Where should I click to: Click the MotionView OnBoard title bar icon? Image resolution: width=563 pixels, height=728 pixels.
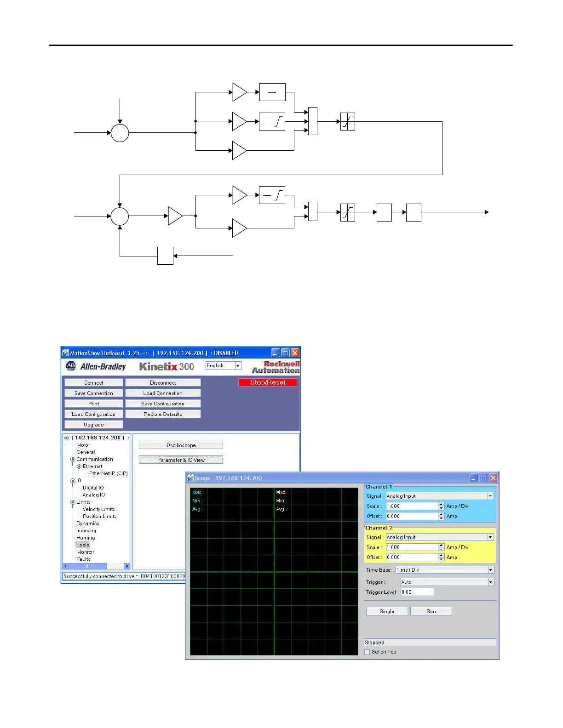coord(65,353)
